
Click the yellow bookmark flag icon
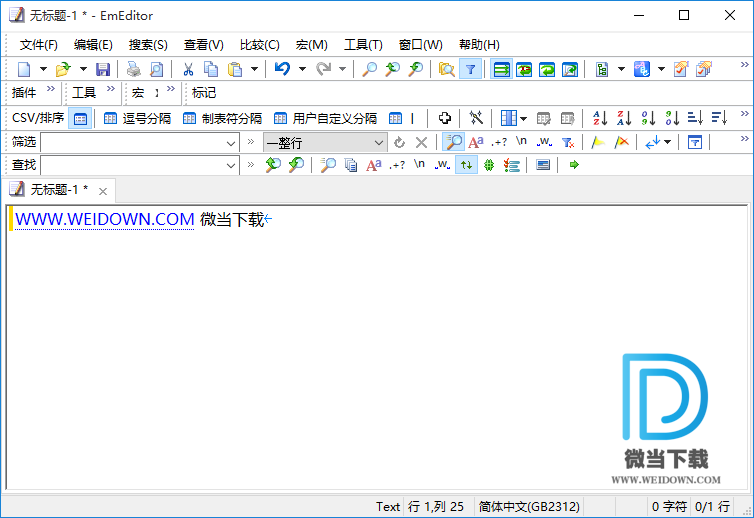[598, 142]
